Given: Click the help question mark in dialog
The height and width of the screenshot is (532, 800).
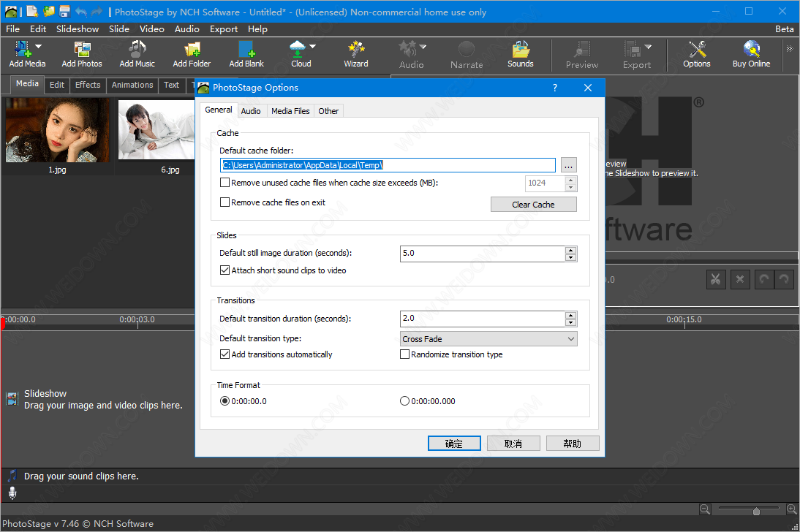Looking at the screenshot, I should click(x=555, y=88).
